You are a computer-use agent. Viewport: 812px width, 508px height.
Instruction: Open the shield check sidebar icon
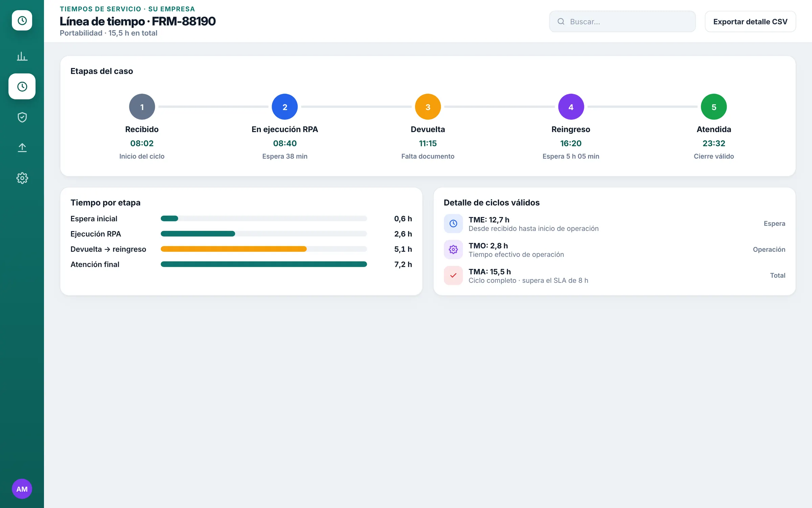(22, 117)
